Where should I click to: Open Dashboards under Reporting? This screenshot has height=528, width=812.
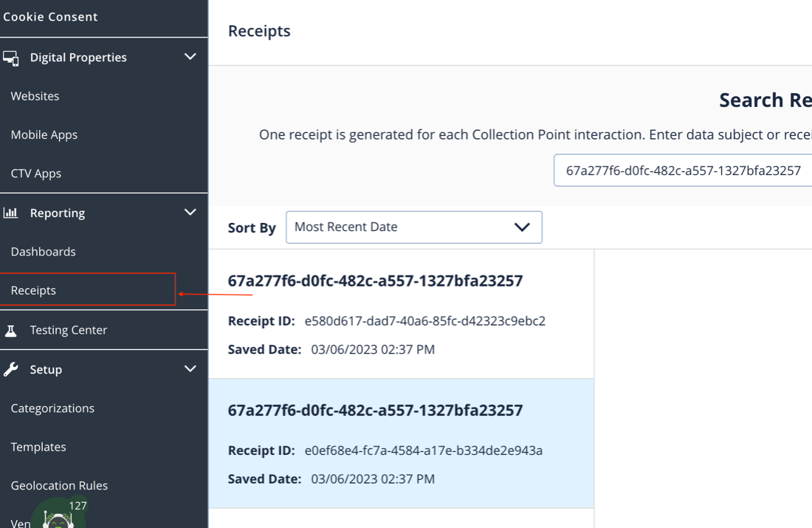pos(43,251)
